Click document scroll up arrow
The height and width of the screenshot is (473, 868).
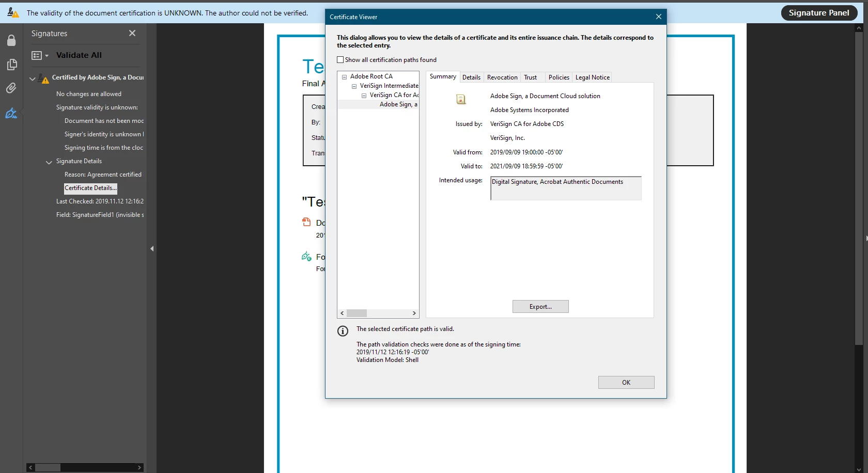click(859, 28)
